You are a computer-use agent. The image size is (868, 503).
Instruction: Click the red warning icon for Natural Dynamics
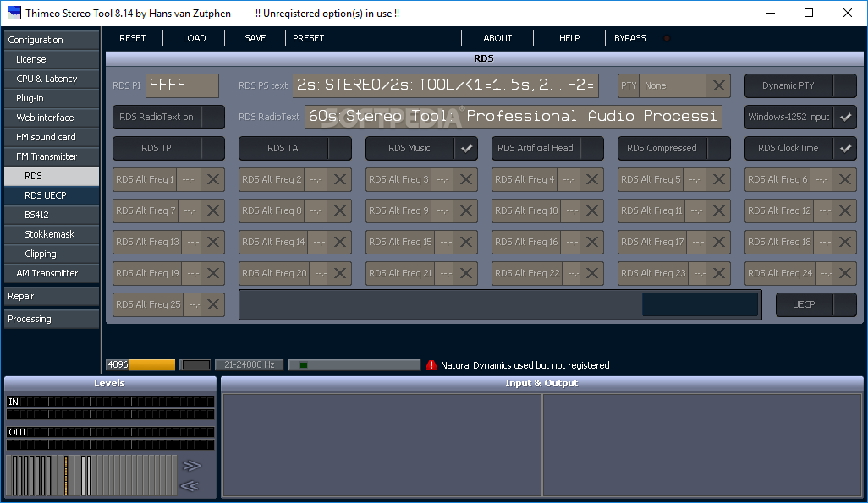click(431, 365)
